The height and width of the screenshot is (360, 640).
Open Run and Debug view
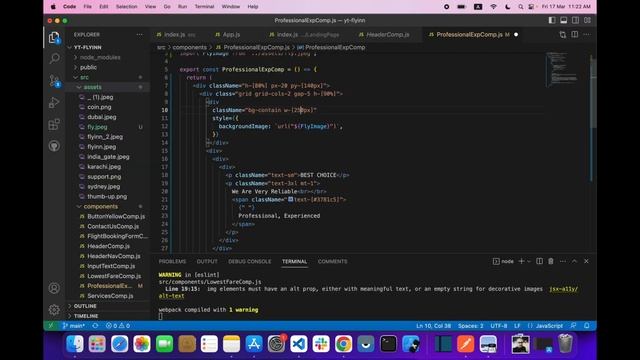(54, 102)
